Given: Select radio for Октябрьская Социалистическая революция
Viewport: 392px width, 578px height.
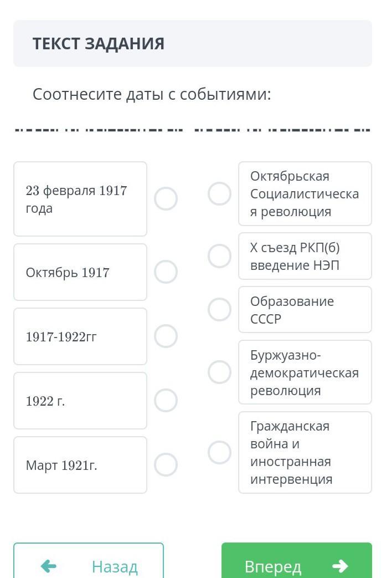Looking at the screenshot, I should (x=219, y=194).
